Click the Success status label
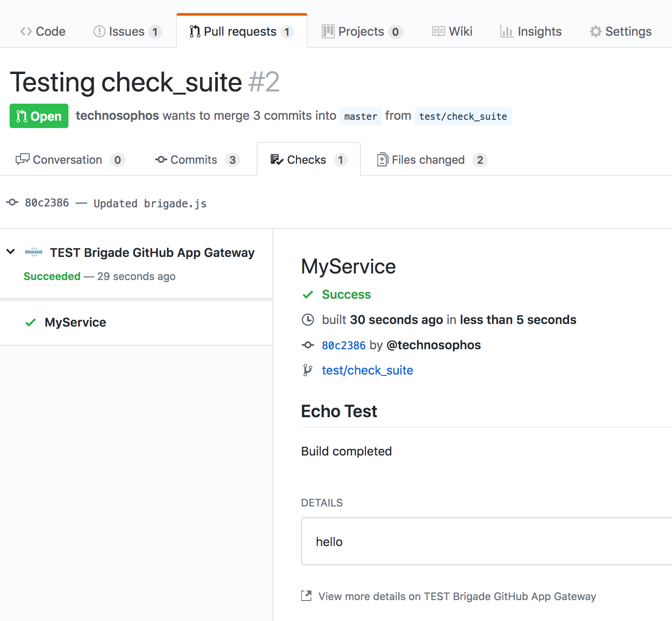 pos(346,294)
